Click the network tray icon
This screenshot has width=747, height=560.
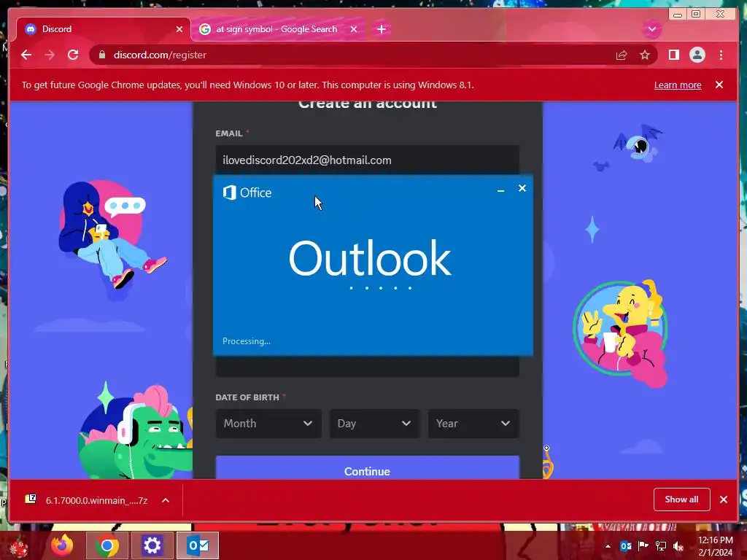tap(661, 546)
